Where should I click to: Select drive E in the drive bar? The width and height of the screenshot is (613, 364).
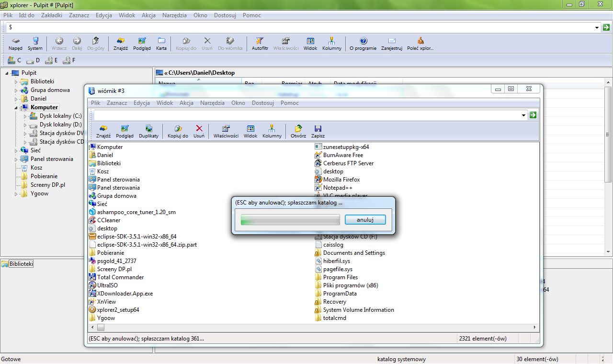(x=51, y=60)
